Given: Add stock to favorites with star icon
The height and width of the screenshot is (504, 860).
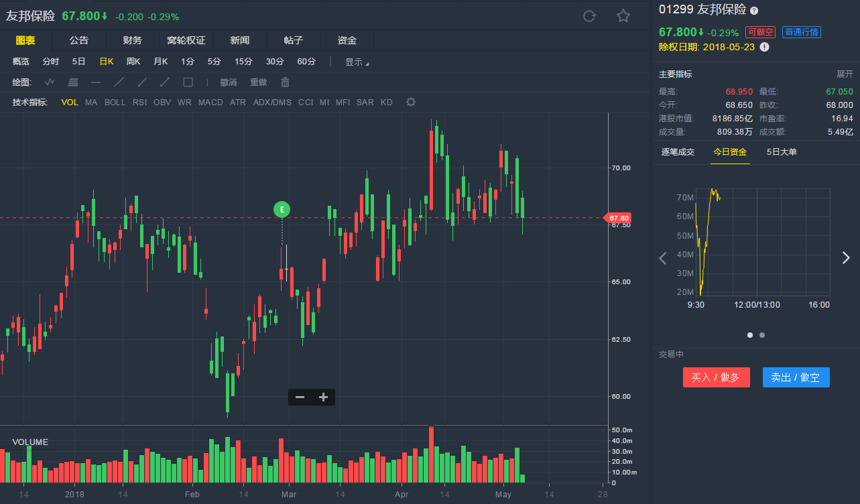Looking at the screenshot, I should coord(623,16).
